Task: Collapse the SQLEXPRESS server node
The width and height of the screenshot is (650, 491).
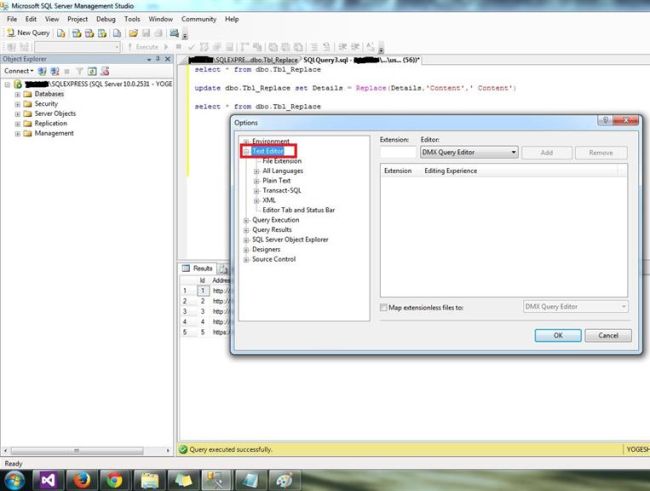Action: 7,84
